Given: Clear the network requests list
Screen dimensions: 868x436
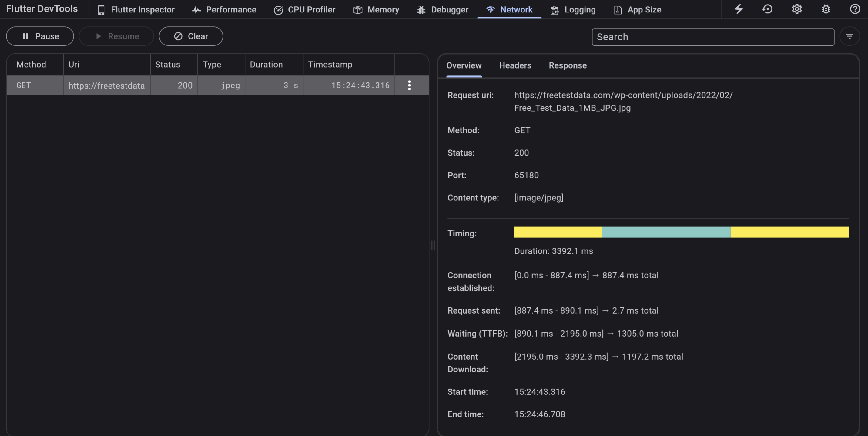Looking at the screenshot, I should coord(191,36).
